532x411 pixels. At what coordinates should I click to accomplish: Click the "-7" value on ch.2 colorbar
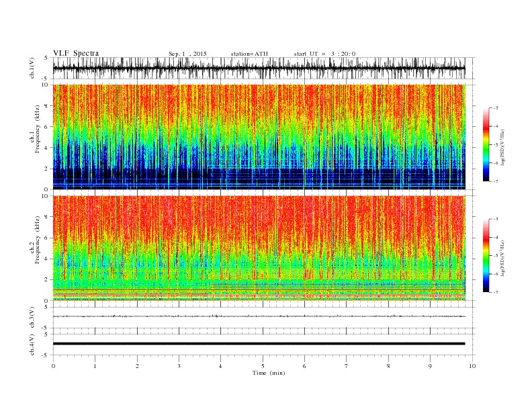pos(495,292)
